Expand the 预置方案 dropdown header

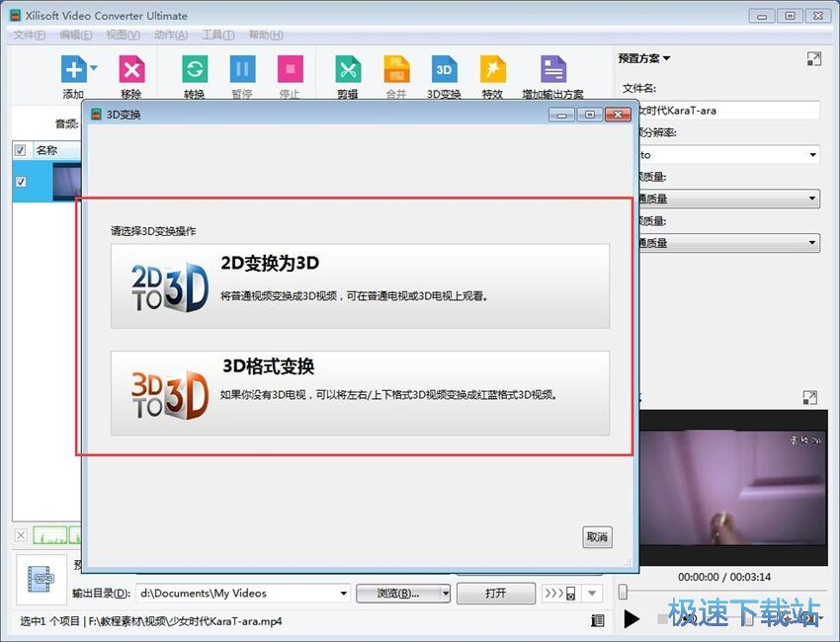click(644, 58)
